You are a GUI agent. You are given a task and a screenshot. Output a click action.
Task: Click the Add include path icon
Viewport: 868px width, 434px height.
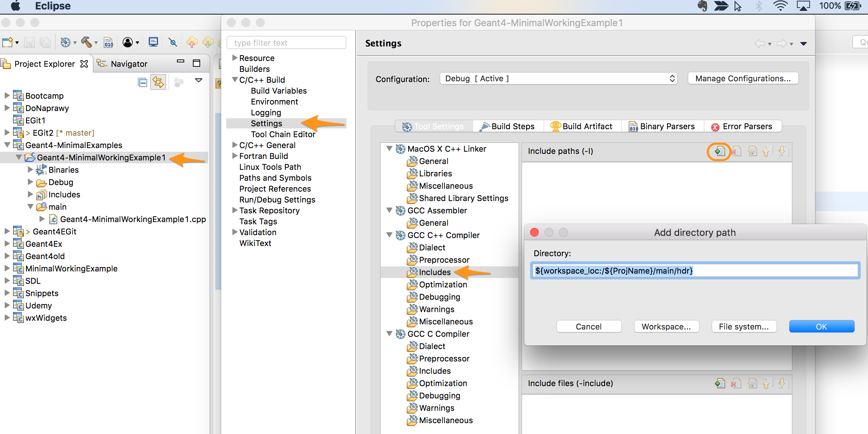coord(719,152)
